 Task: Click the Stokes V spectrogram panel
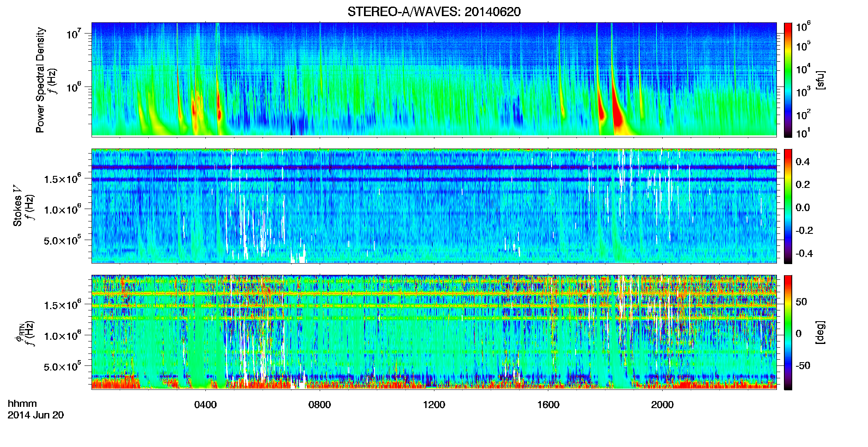(434, 206)
